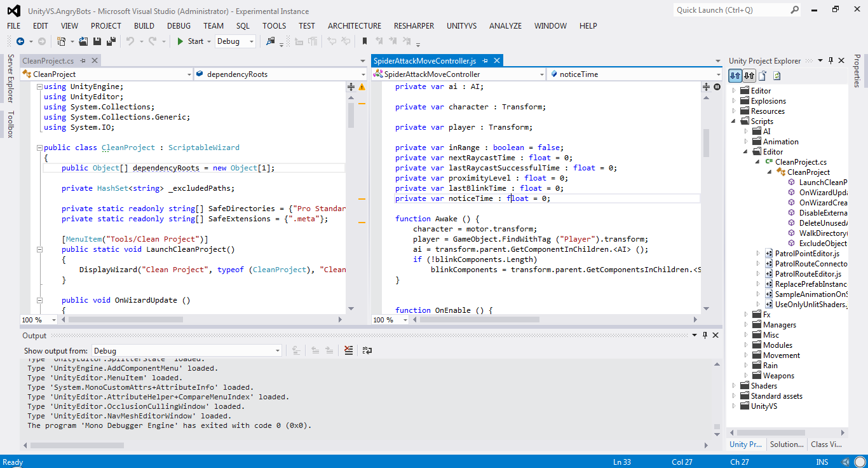Close the CleanProject.cs tab
This screenshot has height=468, width=868.
pos(95,60)
